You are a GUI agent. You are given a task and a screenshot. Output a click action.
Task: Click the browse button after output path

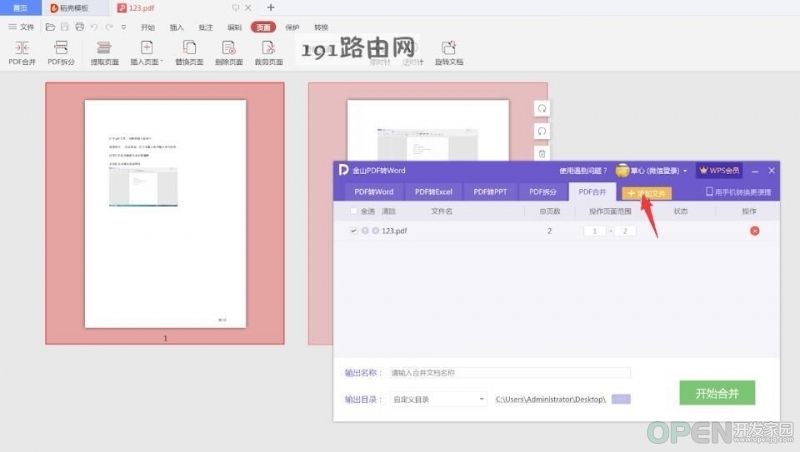[x=621, y=399]
